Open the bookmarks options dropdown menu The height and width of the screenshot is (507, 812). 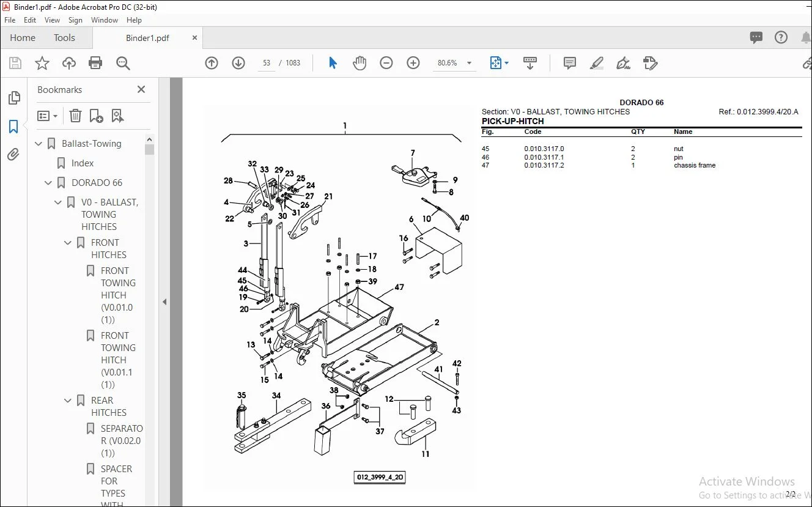click(47, 116)
